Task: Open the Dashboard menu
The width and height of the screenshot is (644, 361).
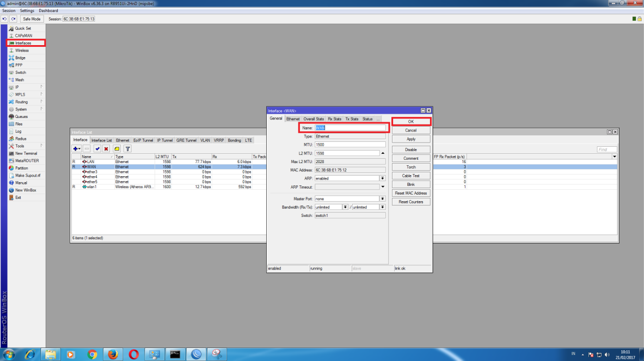Action: 48,11
